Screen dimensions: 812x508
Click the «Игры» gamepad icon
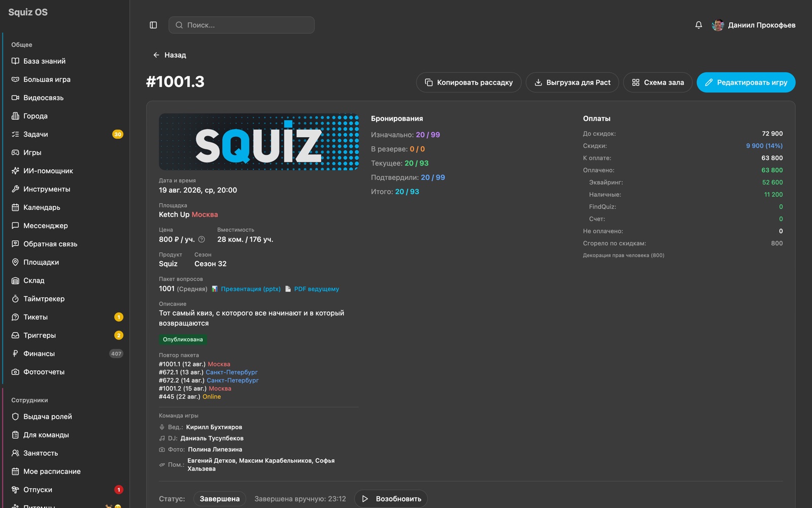pyautogui.click(x=15, y=152)
